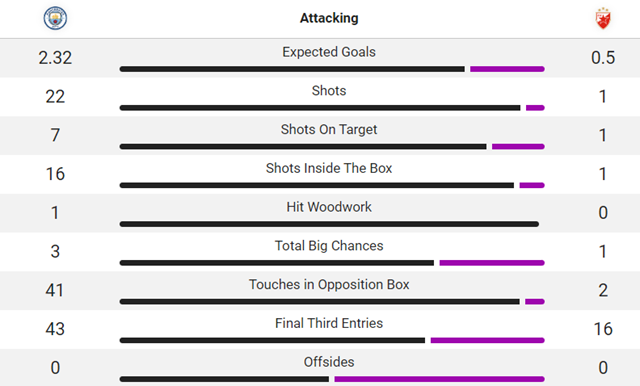640x386 pixels.
Task: Click the purple Final Third Entries bar
Action: pos(488,340)
